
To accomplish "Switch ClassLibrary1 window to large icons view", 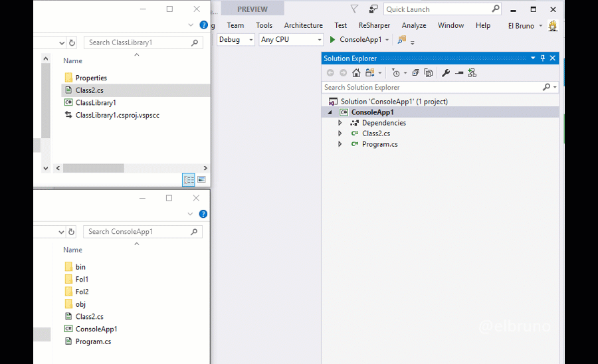I will click(x=201, y=180).
